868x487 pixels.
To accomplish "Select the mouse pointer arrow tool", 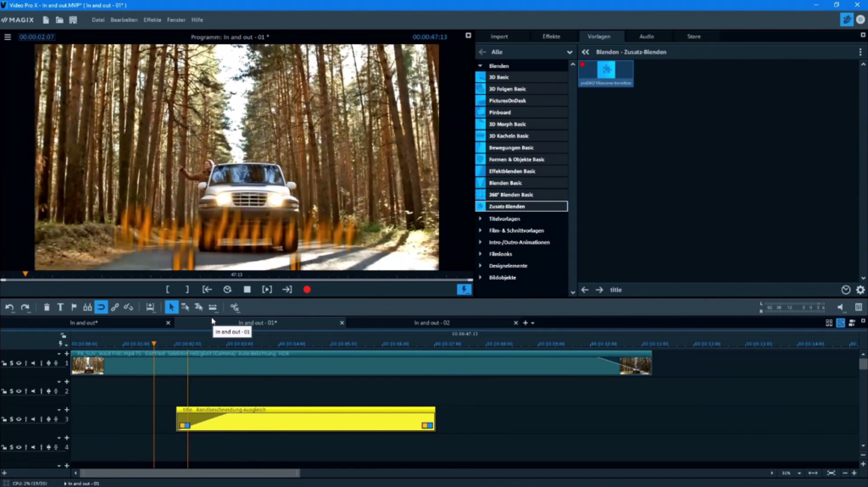I will click(171, 307).
